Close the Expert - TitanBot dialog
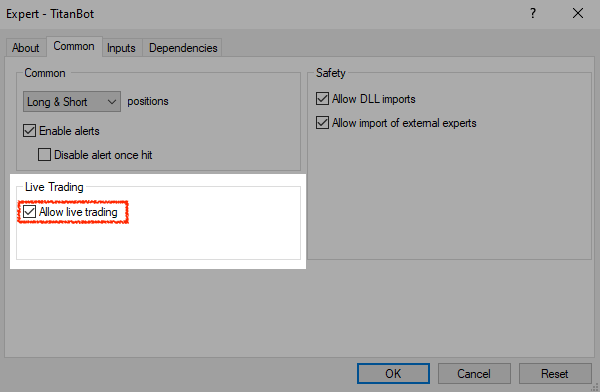The width and height of the screenshot is (600, 392). pyautogui.click(x=578, y=14)
